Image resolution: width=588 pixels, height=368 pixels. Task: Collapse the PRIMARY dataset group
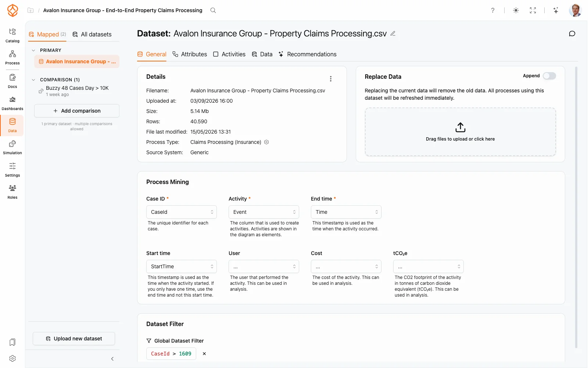tap(33, 50)
